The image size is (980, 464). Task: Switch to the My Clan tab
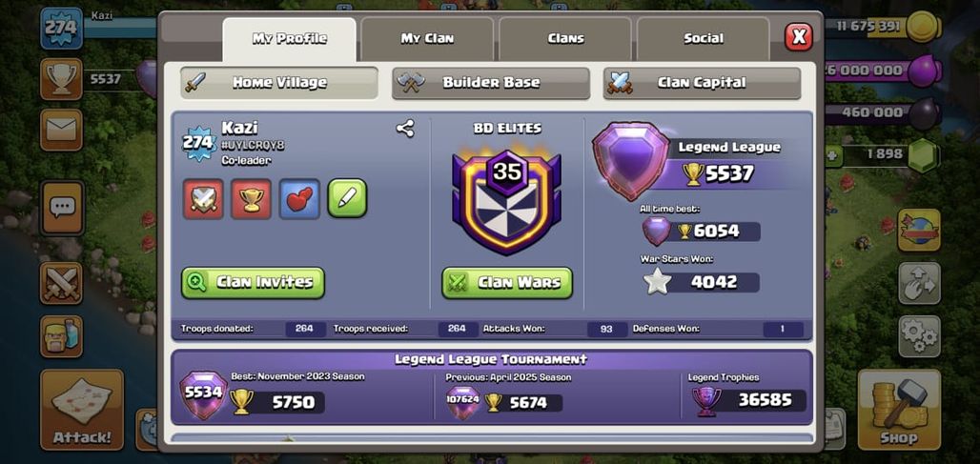click(427, 39)
